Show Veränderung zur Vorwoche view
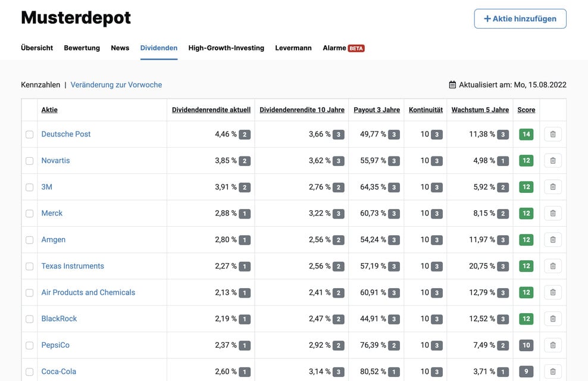The image size is (588, 381). coord(116,85)
